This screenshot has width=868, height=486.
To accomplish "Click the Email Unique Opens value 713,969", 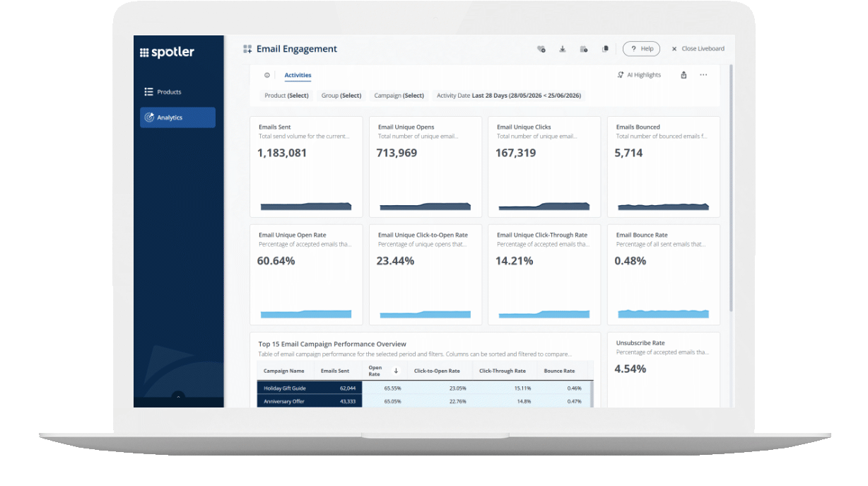I will [397, 153].
